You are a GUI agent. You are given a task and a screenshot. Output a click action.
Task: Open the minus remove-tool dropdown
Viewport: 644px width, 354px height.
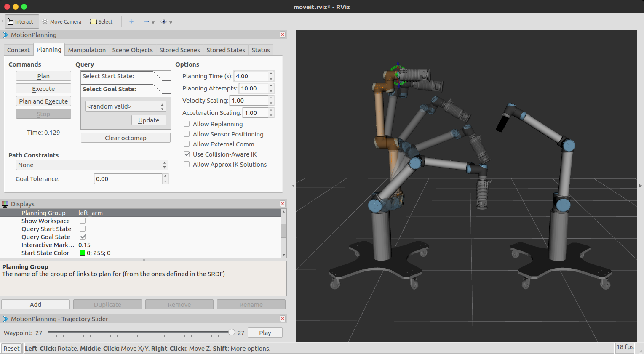tap(149, 22)
